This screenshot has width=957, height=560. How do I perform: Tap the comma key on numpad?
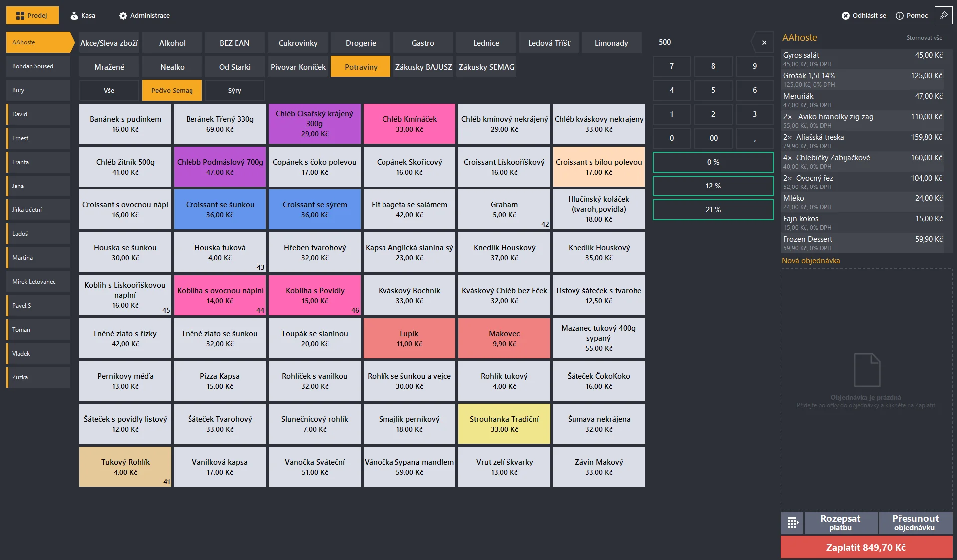(x=755, y=138)
